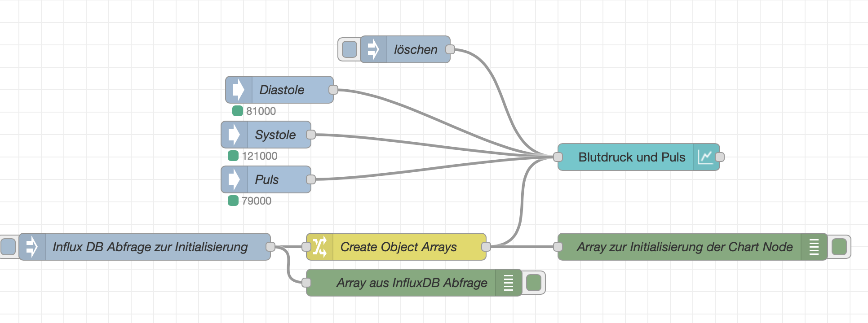Screen dimensions: 868x323
Task: Select the löschen node label
Action: 416,49
